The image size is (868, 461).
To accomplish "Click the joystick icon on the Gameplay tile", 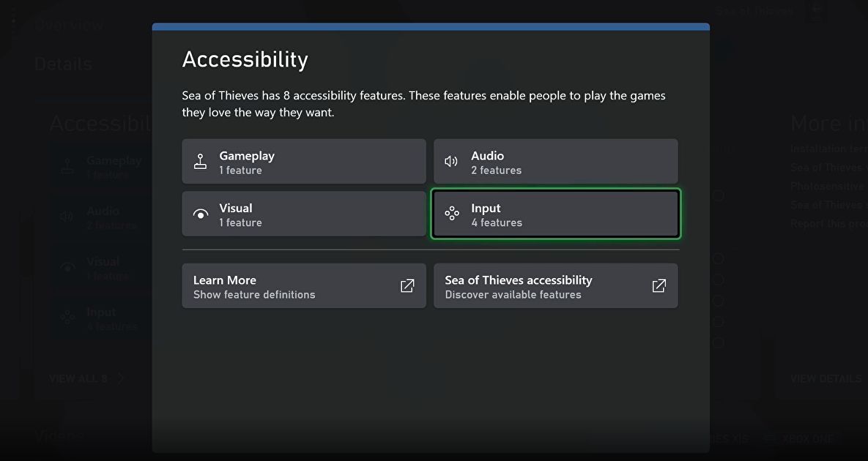I will click(x=200, y=162).
